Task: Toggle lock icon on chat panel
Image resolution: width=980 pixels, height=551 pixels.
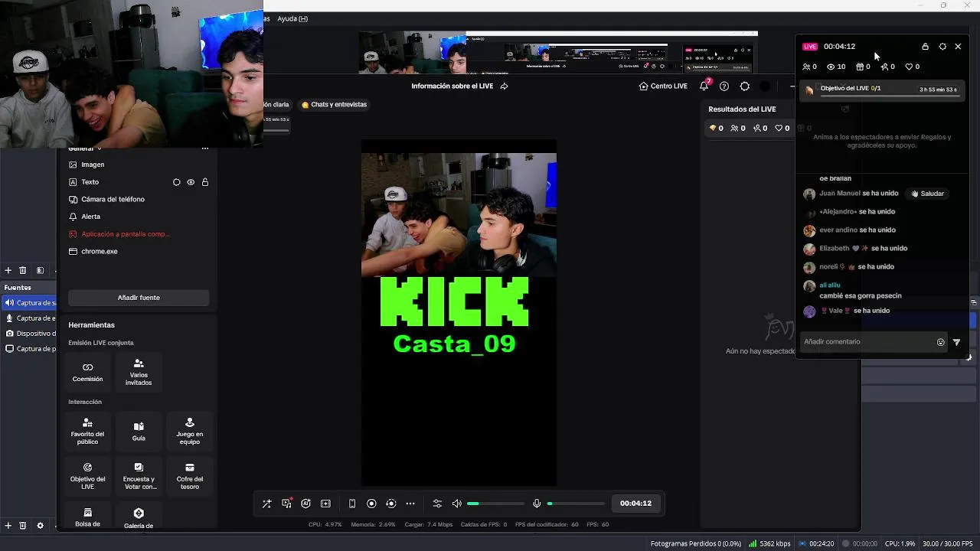Action: [x=925, y=47]
